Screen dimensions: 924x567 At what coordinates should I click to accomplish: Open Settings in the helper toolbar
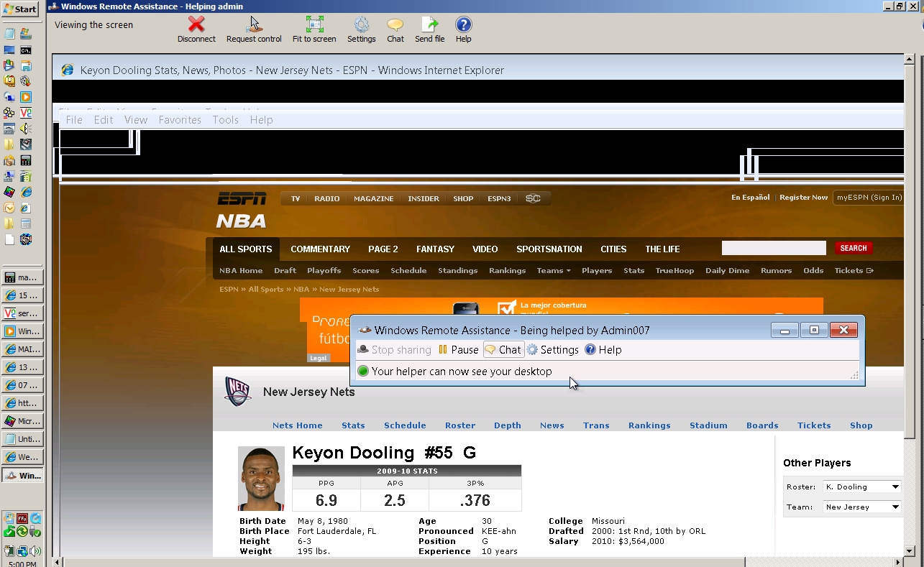[x=361, y=30]
